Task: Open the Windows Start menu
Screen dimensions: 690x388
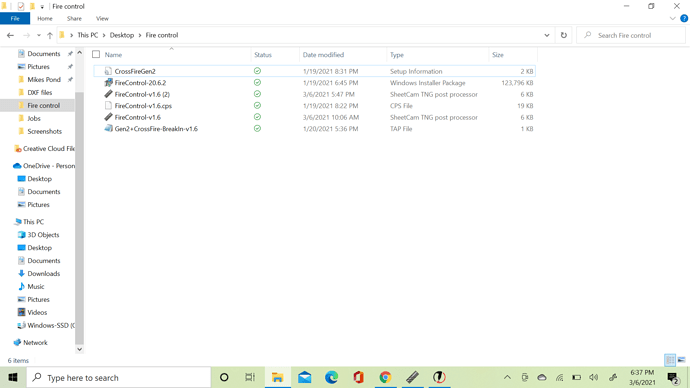Action: click(13, 377)
